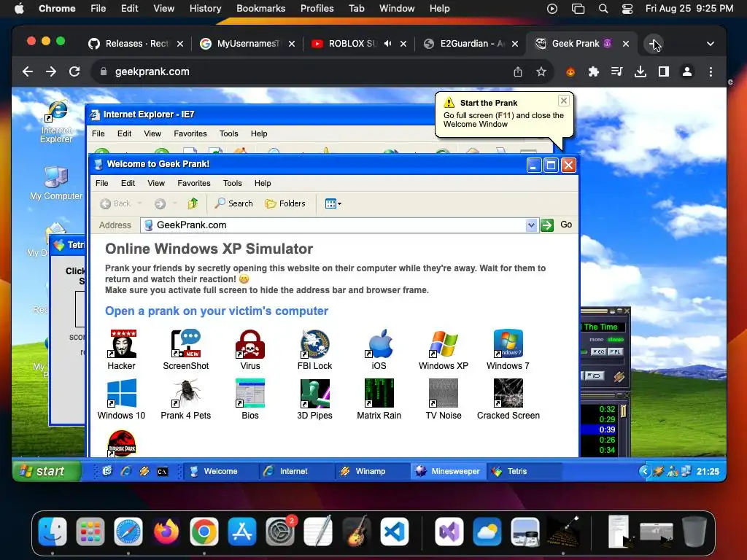
Task: Open the Jurassic Park prank icon
Action: tap(122, 443)
